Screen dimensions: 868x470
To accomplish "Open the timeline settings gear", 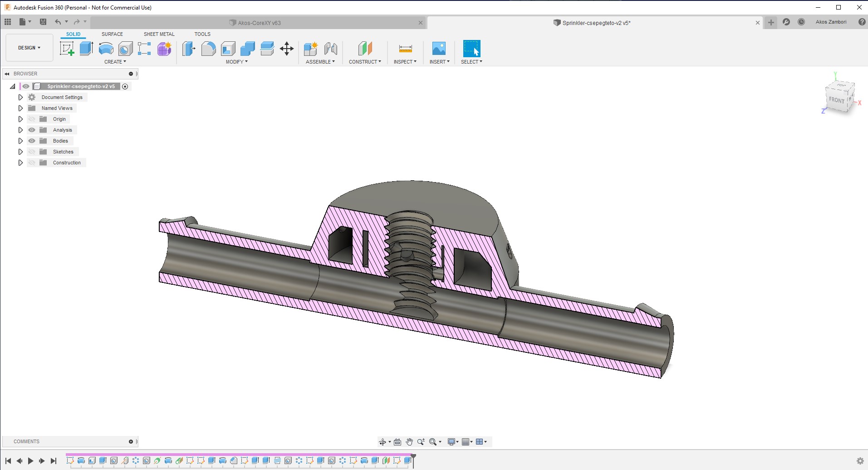I will [860, 461].
